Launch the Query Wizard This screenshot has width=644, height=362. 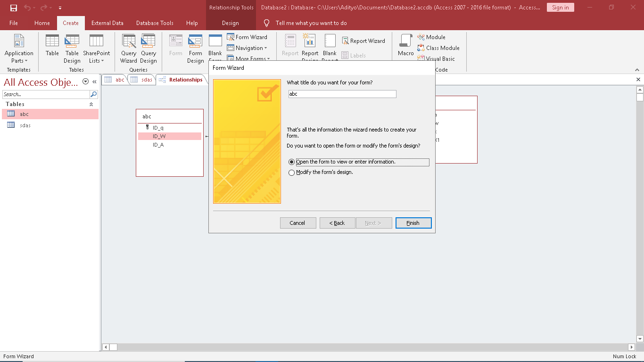(x=128, y=49)
